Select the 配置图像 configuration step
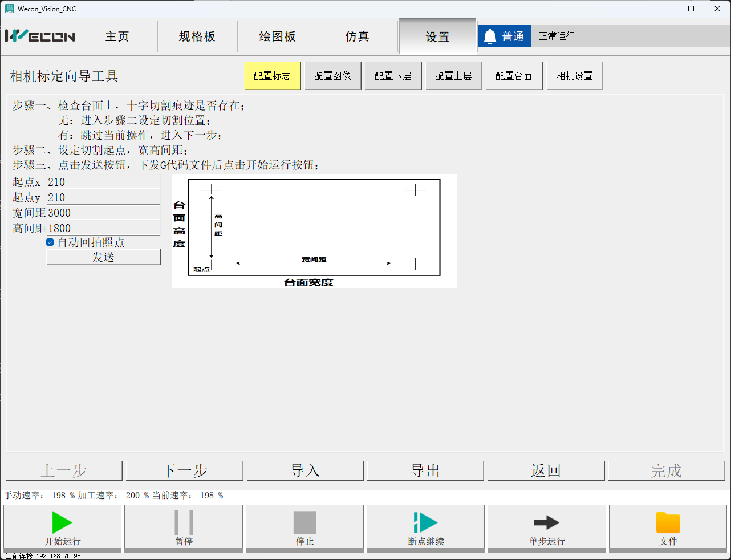 click(x=332, y=76)
